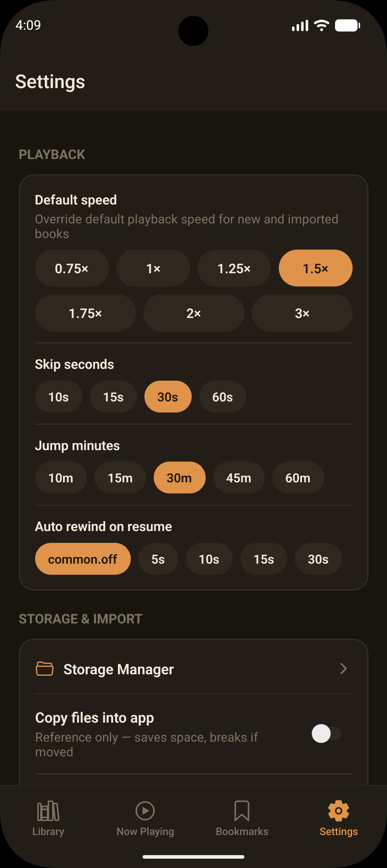The image size is (387, 868).
Task: Click the Storage Manager folder icon
Action: [x=45, y=669]
